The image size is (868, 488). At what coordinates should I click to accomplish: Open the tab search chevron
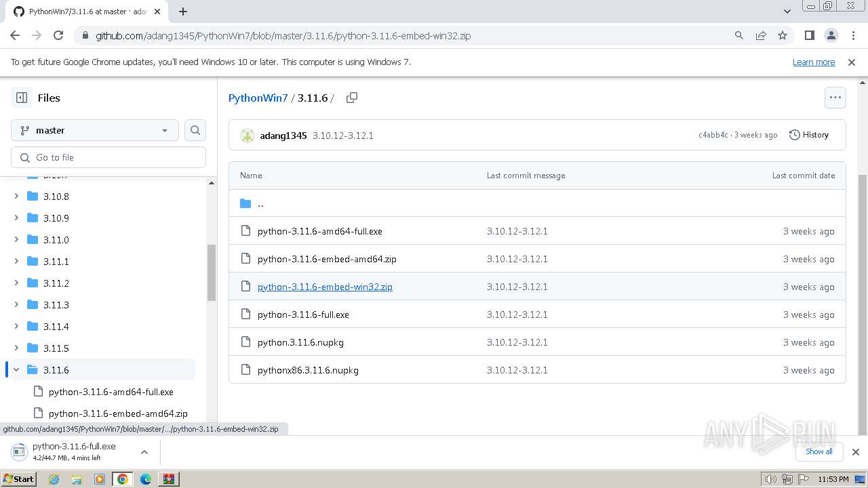coord(787,12)
